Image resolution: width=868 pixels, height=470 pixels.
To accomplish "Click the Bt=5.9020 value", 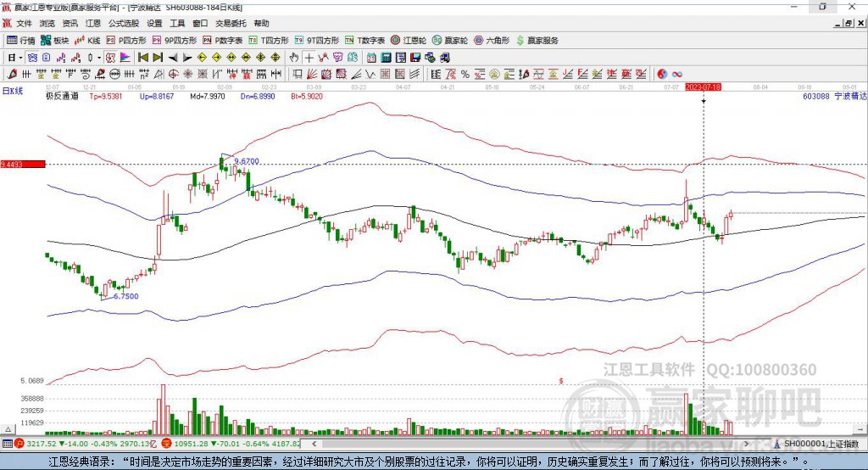I will [307, 97].
